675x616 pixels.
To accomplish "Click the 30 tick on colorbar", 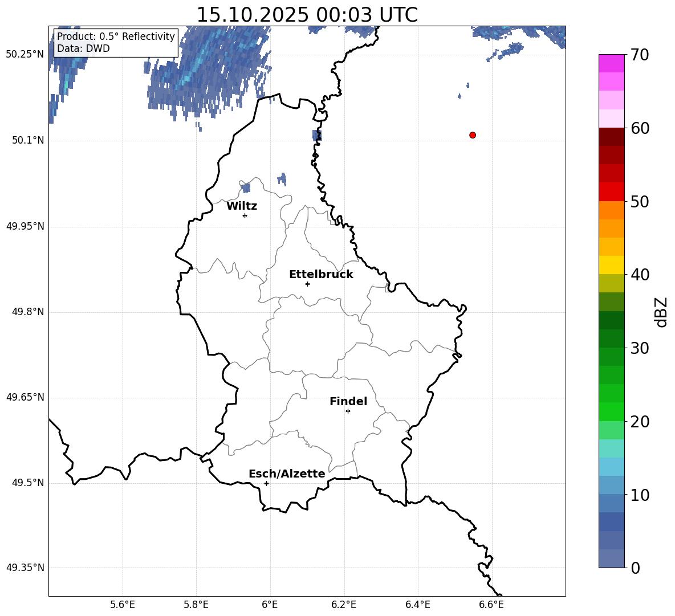I will [640, 348].
